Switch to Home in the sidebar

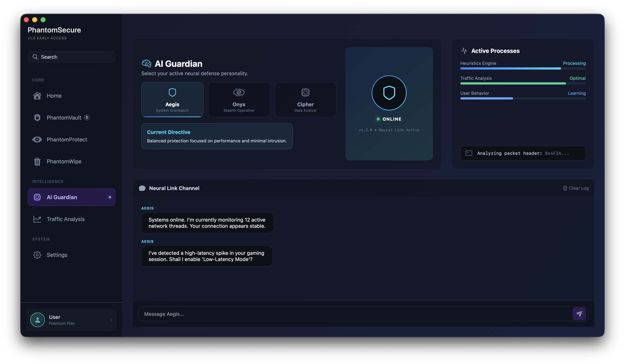click(54, 95)
